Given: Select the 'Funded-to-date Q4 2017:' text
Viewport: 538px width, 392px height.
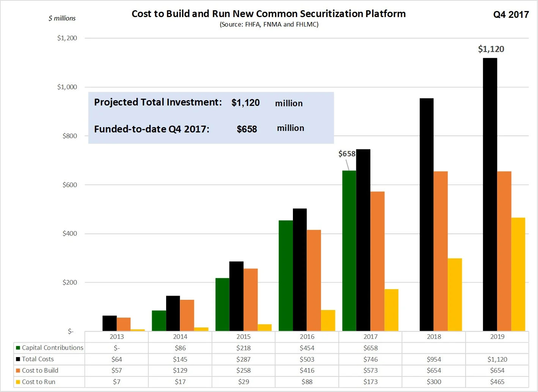Looking at the screenshot, I should [x=152, y=129].
